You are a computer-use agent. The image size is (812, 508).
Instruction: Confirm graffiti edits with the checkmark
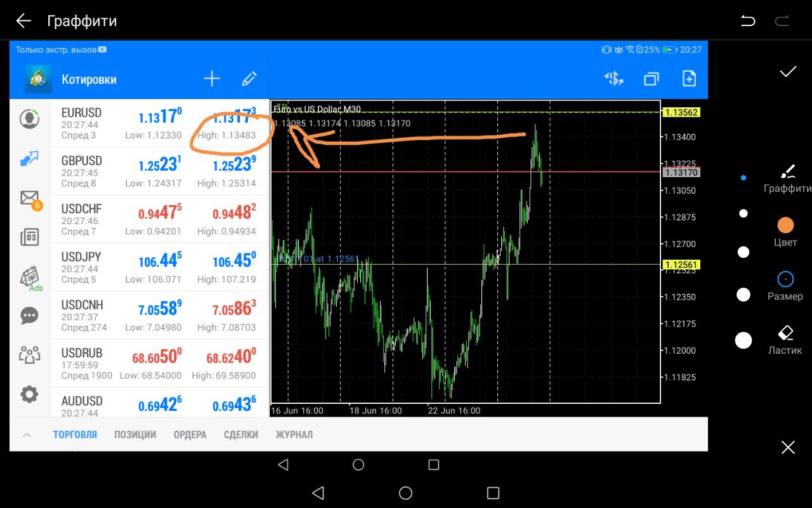click(x=788, y=72)
